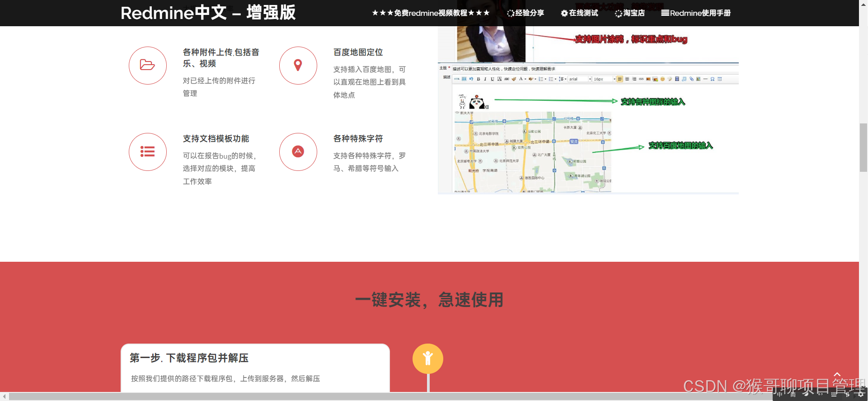
Task: Click the folder icon for attachment uploads
Action: pyautogui.click(x=147, y=65)
